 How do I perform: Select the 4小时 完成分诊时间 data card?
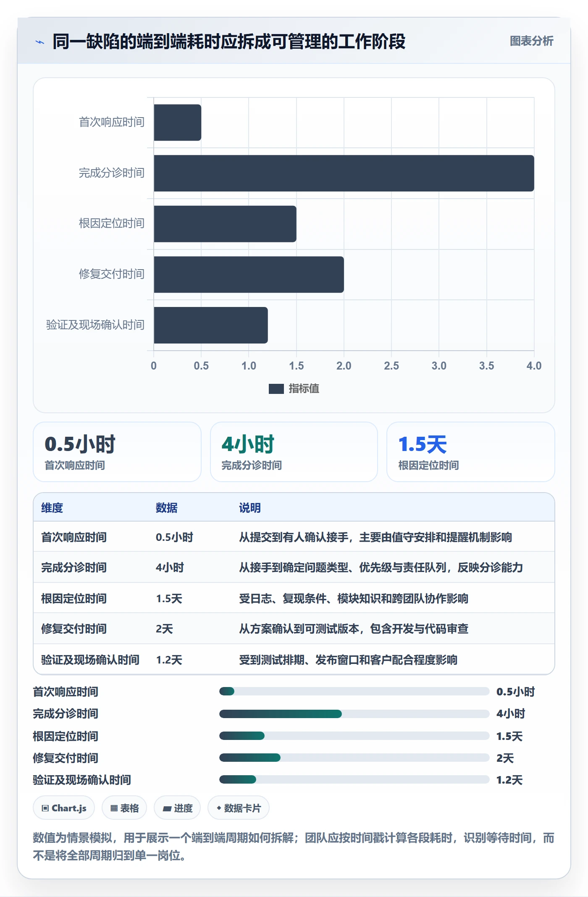[x=294, y=452]
